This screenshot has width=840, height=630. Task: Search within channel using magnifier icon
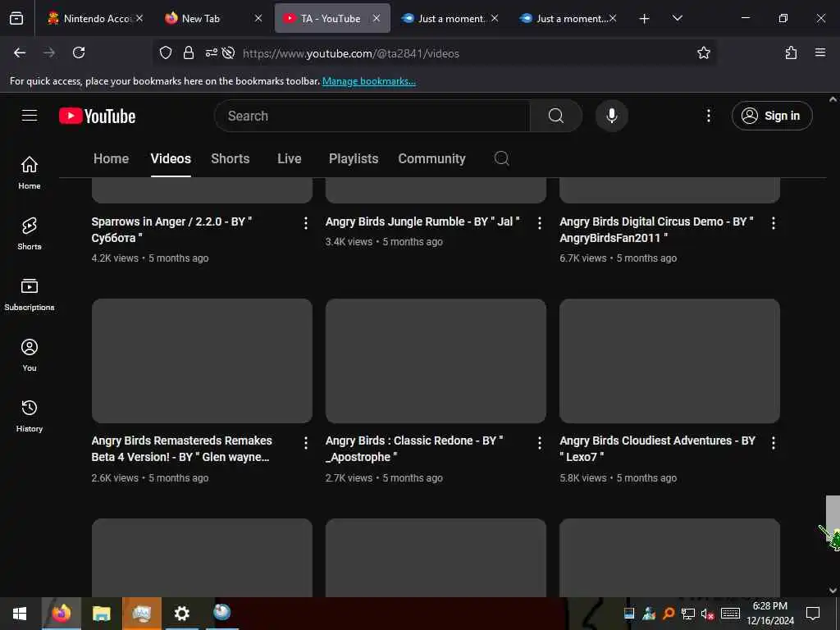coord(501,158)
